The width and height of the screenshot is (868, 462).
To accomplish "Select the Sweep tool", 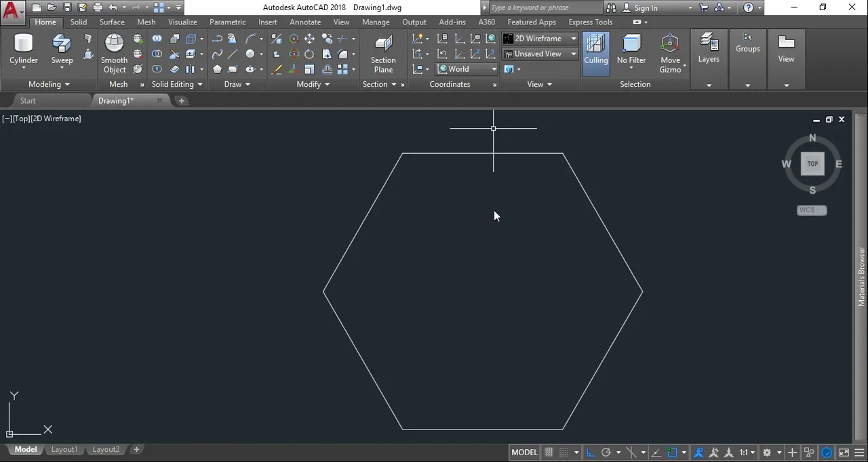I will pos(62,49).
